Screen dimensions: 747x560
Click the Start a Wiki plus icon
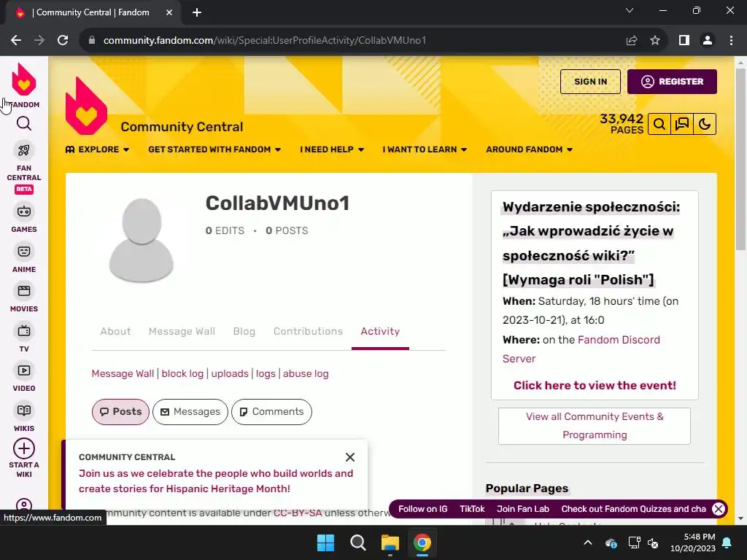(x=24, y=448)
